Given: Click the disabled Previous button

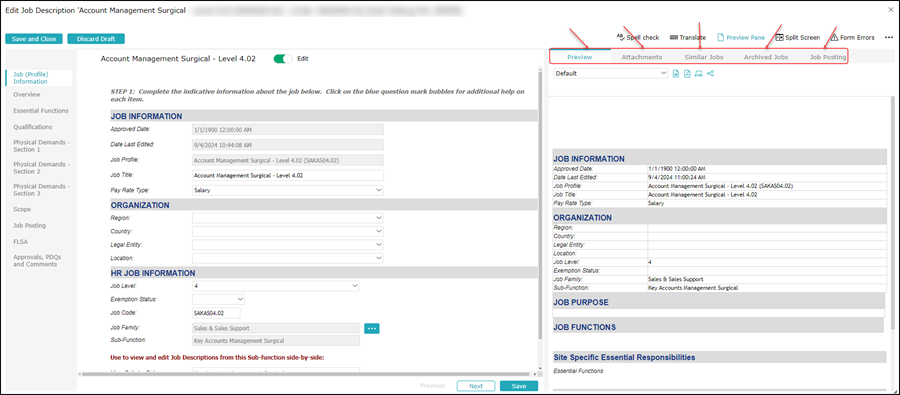Looking at the screenshot, I should (x=432, y=386).
